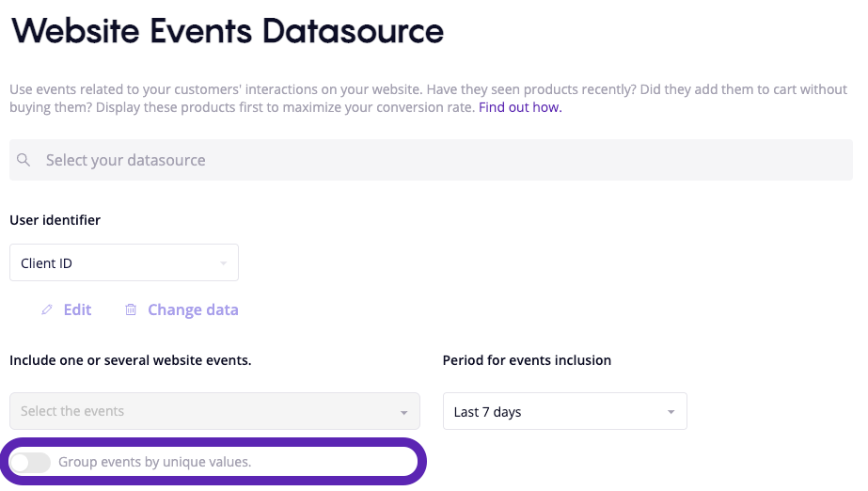Toggle the Group events switch
868x491 pixels.
pos(30,462)
